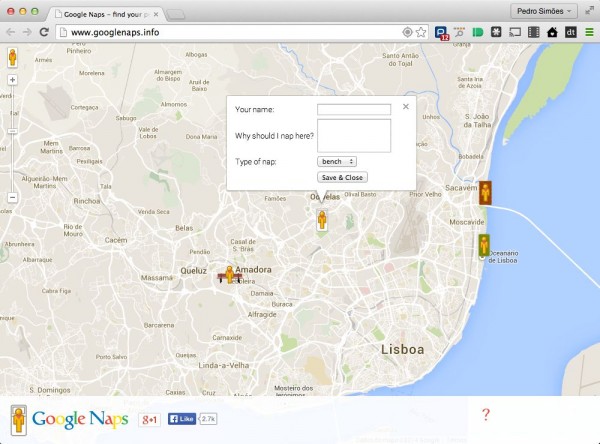600x444 pixels.
Task: Click the map zoom slider handle
Action: (x=13, y=131)
